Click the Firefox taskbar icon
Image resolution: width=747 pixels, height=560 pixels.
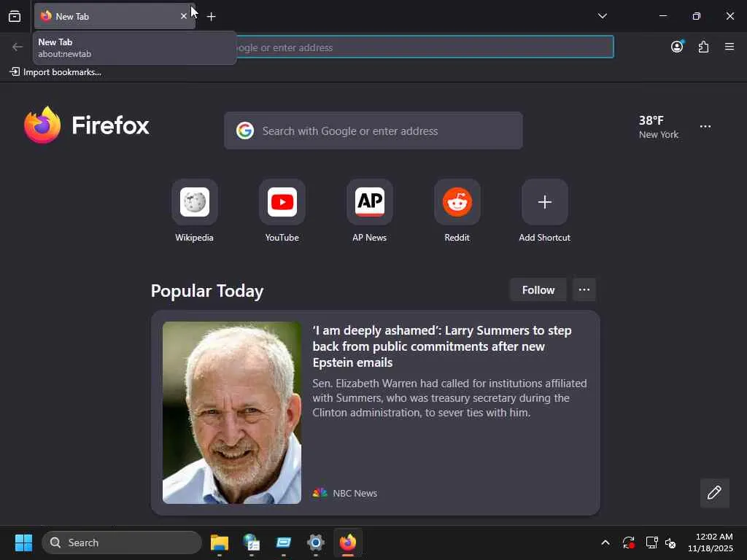(348, 542)
